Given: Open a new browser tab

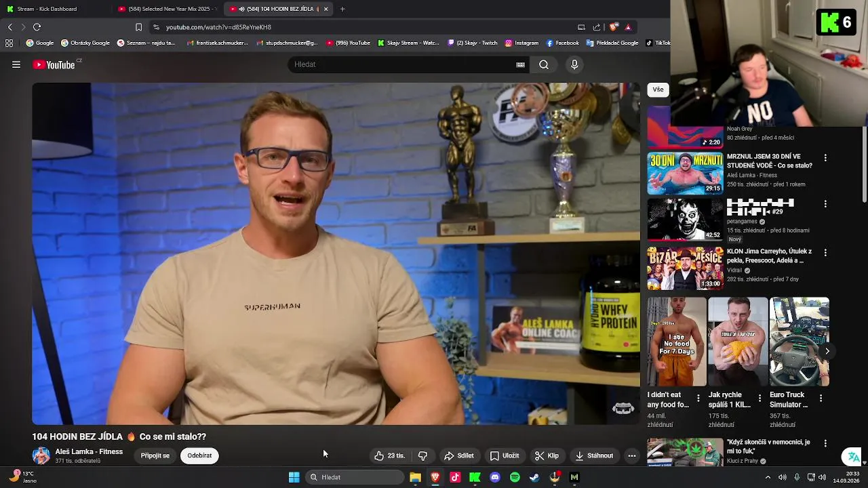Looking at the screenshot, I should [x=342, y=9].
